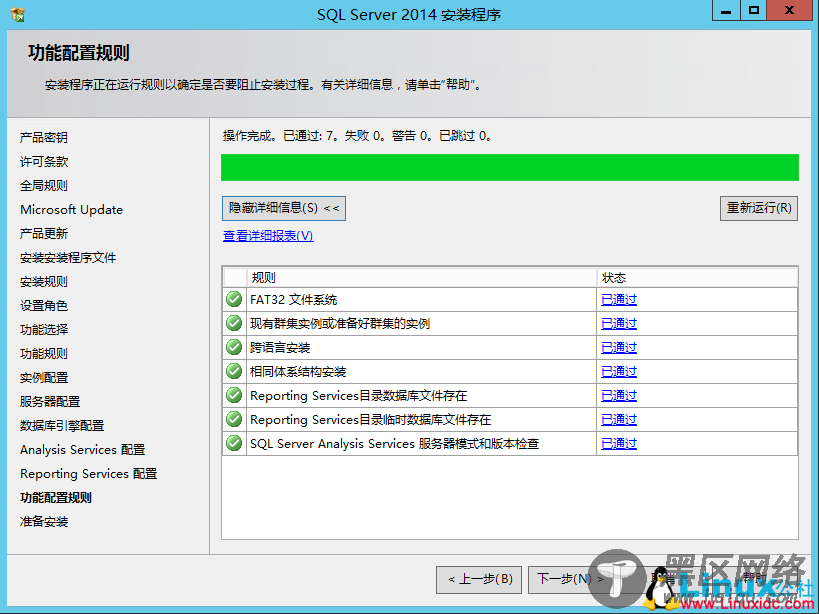Select 服务器配置 step in sidebar

tap(50, 402)
